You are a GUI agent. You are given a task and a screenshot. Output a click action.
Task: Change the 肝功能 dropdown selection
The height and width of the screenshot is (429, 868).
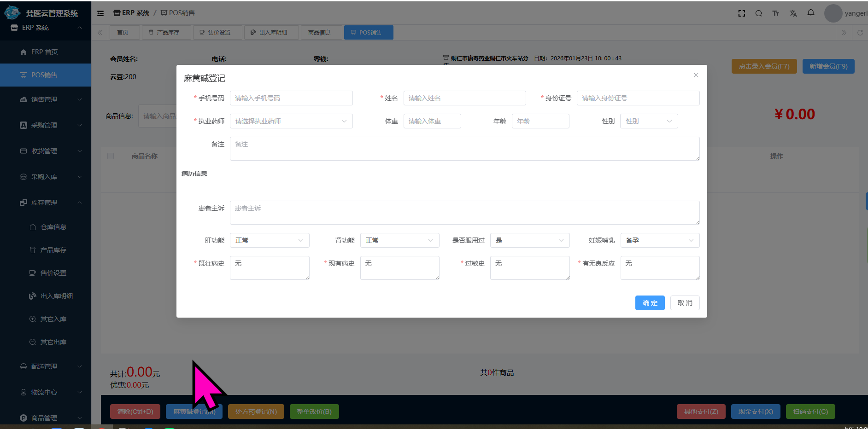[x=269, y=240]
